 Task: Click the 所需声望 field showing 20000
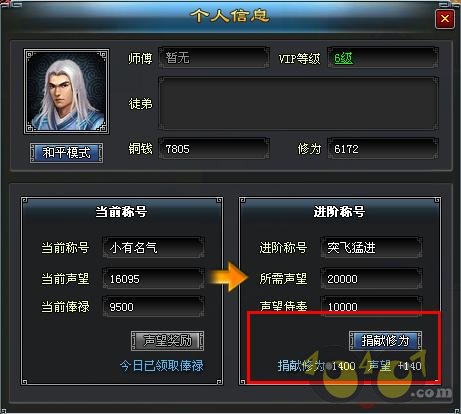pyautogui.click(x=371, y=278)
